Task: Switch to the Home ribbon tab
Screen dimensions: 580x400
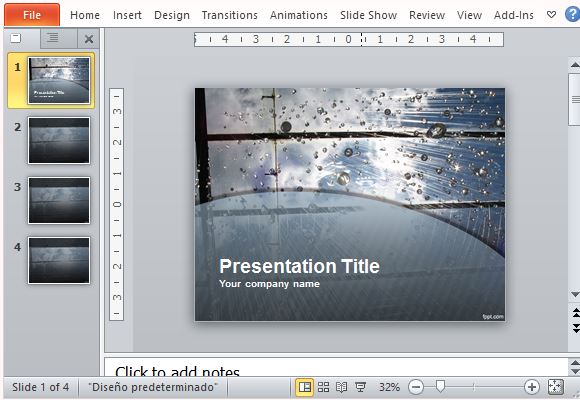Action: click(x=85, y=15)
